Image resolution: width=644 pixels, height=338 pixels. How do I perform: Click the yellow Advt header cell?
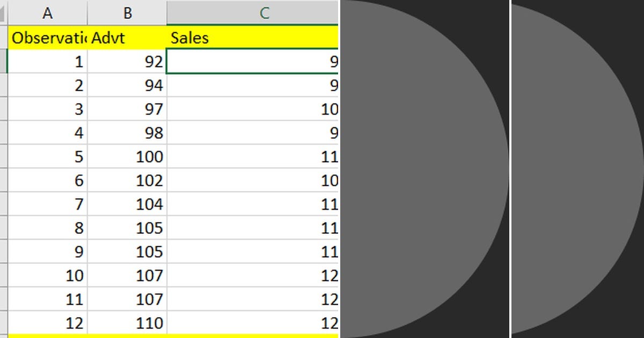click(x=127, y=38)
